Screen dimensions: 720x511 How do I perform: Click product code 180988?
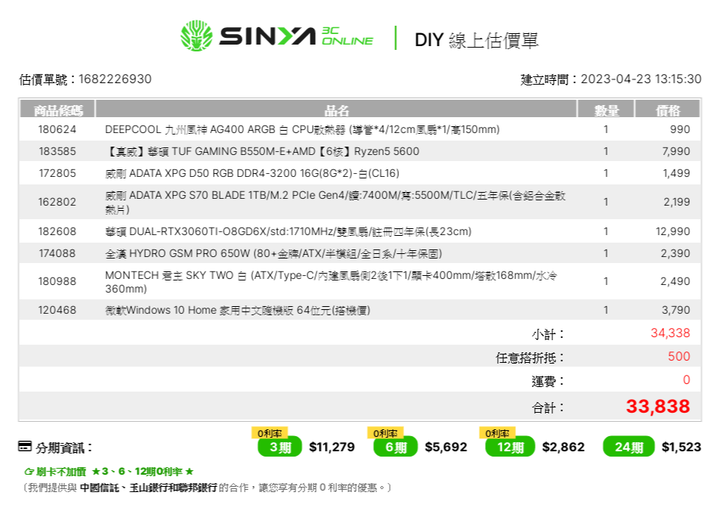tap(57, 281)
